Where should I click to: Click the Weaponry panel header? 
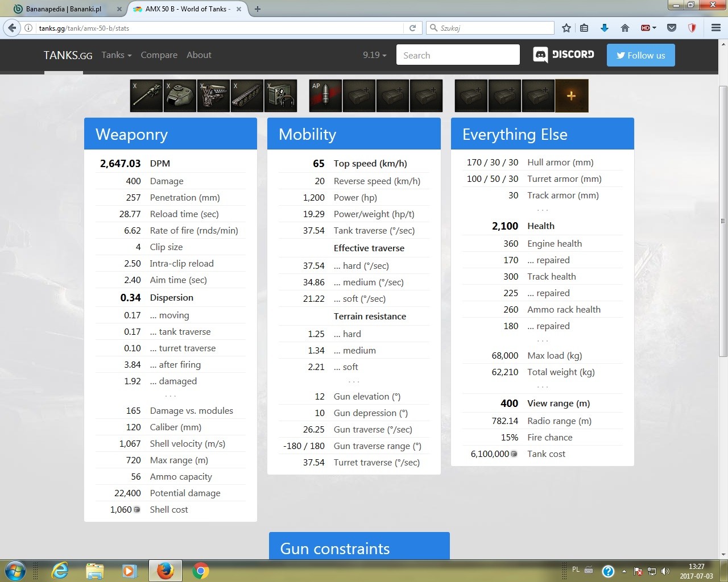point(171,134)
